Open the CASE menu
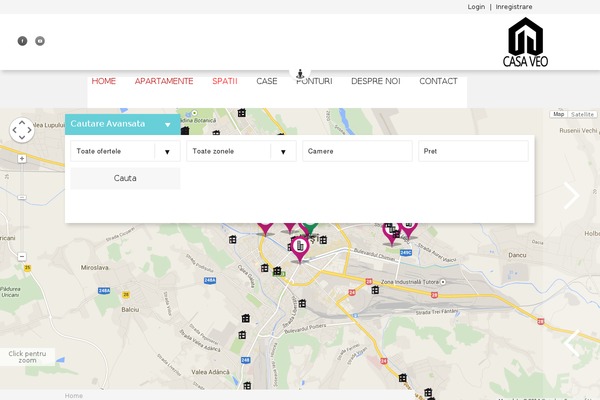 click(267, 81)
